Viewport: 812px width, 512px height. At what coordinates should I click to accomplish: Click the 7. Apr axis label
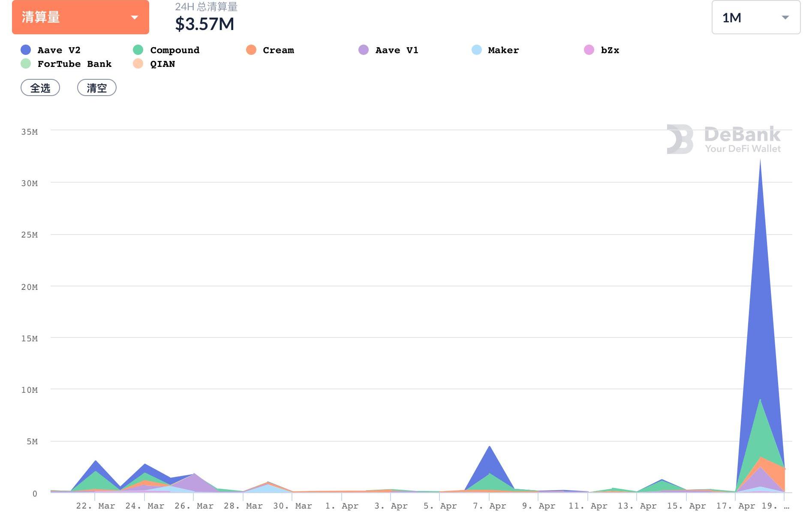pos(489,506)
